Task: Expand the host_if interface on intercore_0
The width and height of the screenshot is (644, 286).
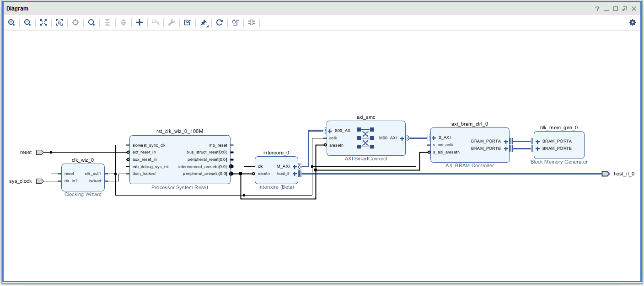Action: click(295, 174)
